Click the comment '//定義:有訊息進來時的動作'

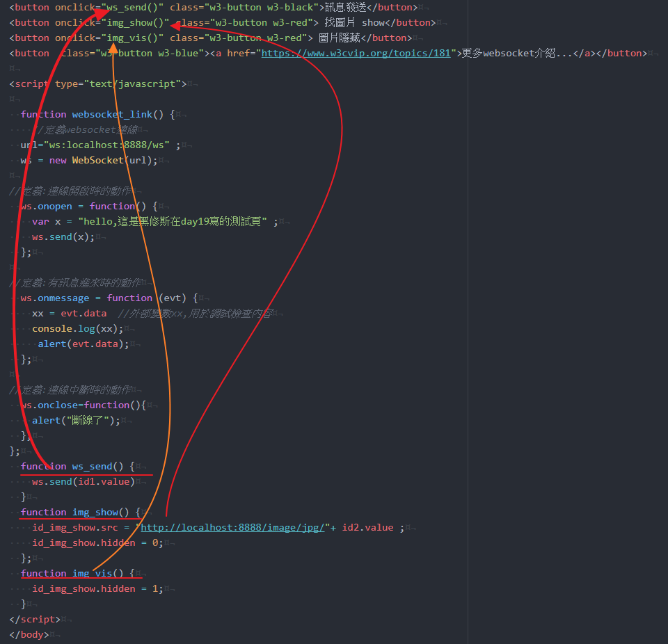[75, 283]
